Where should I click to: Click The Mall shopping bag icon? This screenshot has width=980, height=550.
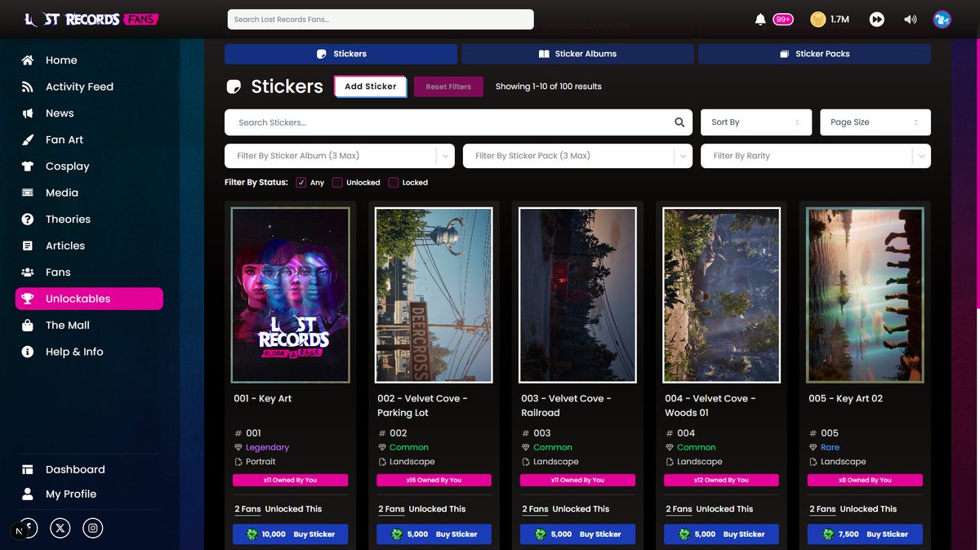click(28, 326)
